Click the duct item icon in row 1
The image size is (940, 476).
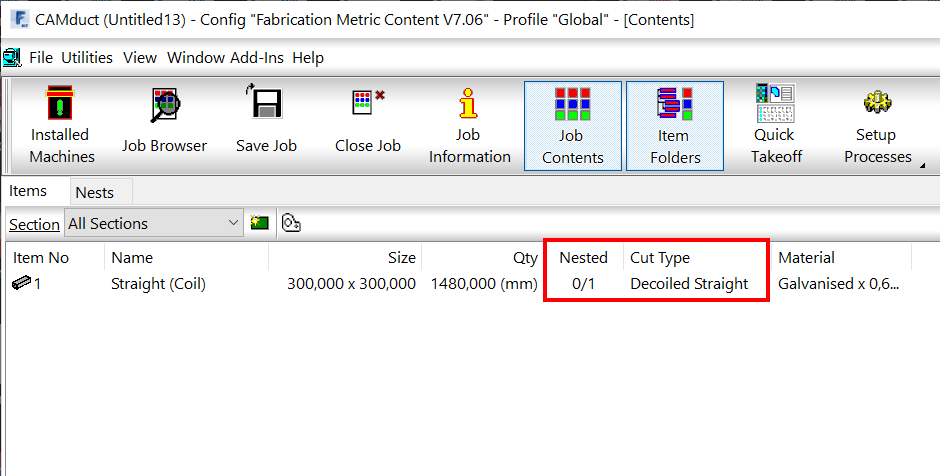pyautogui.click(x=22, y=283)
